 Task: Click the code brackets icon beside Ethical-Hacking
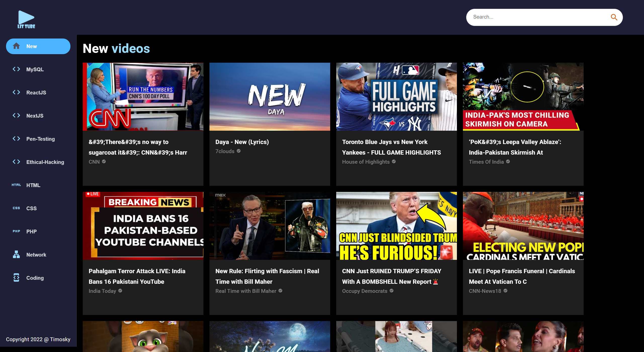tap(16, 162)
